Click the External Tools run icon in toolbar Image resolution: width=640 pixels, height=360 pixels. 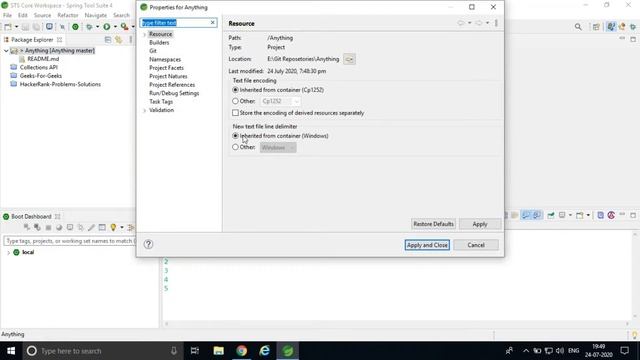(124, 27)
